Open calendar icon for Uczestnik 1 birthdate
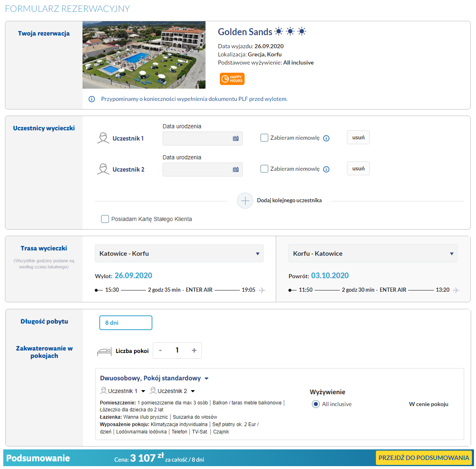Viewport: 476px width, 469px height. point(236,138)
